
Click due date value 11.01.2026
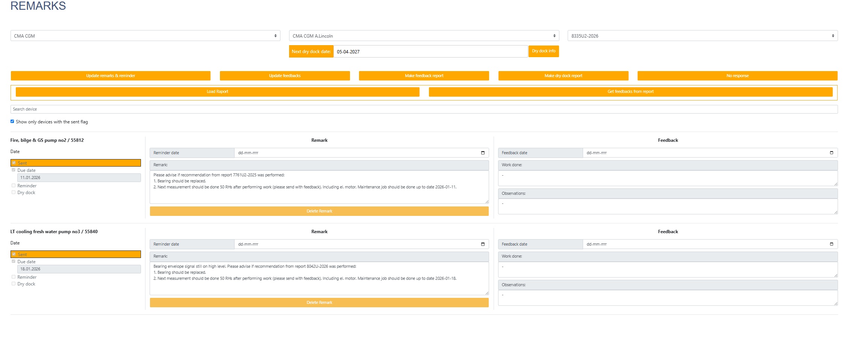79,178
